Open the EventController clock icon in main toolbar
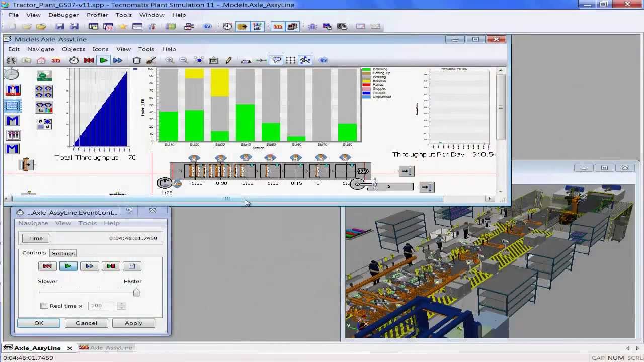Screen dimensions: 644x362 pos(227,27)
